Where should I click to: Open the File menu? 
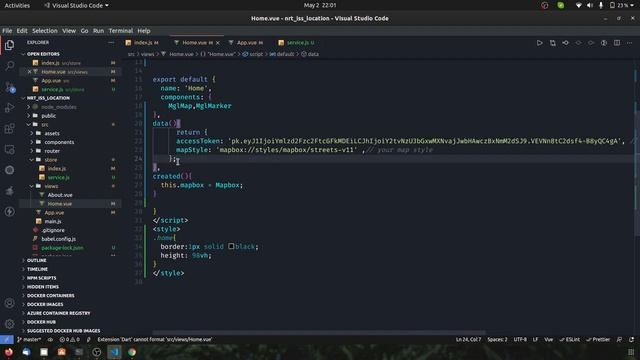(7, 31)
